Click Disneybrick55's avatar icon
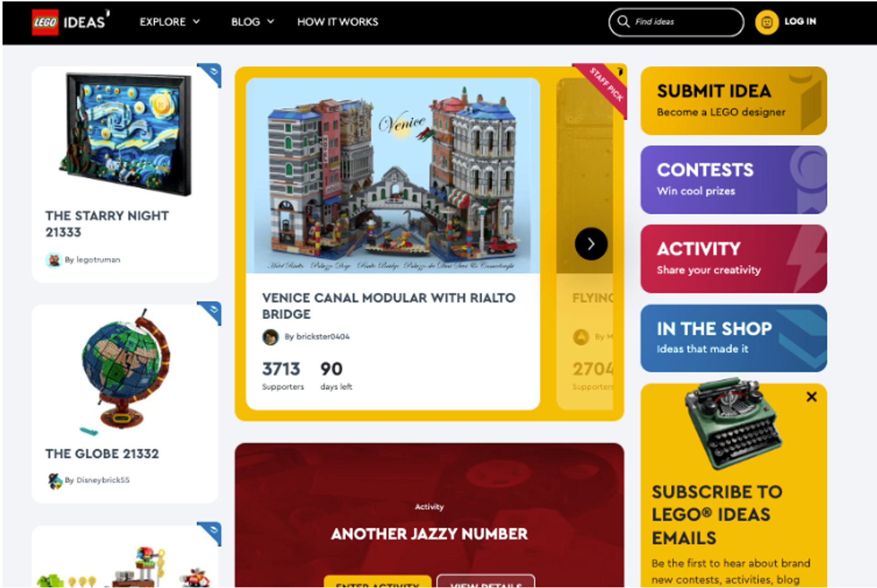 (55, 480)
